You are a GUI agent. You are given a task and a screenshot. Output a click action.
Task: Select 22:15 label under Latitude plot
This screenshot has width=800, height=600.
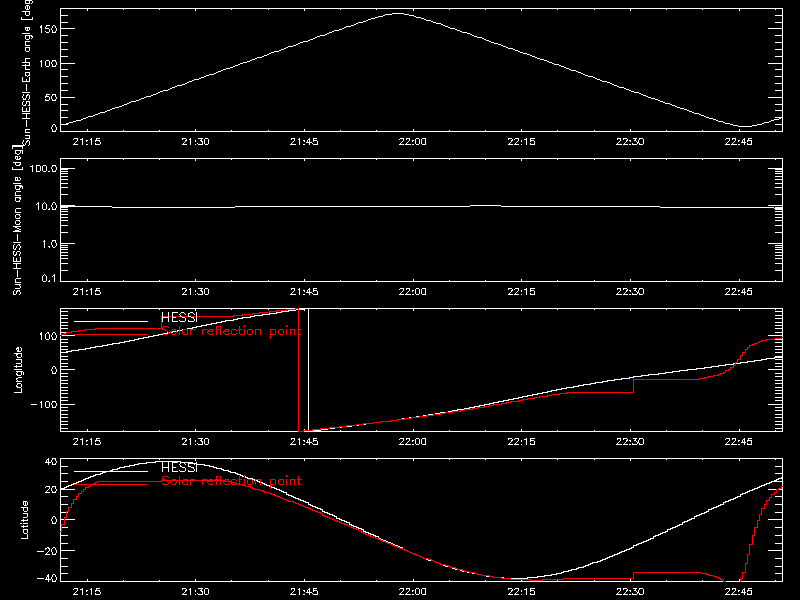[x=521, y=591]
